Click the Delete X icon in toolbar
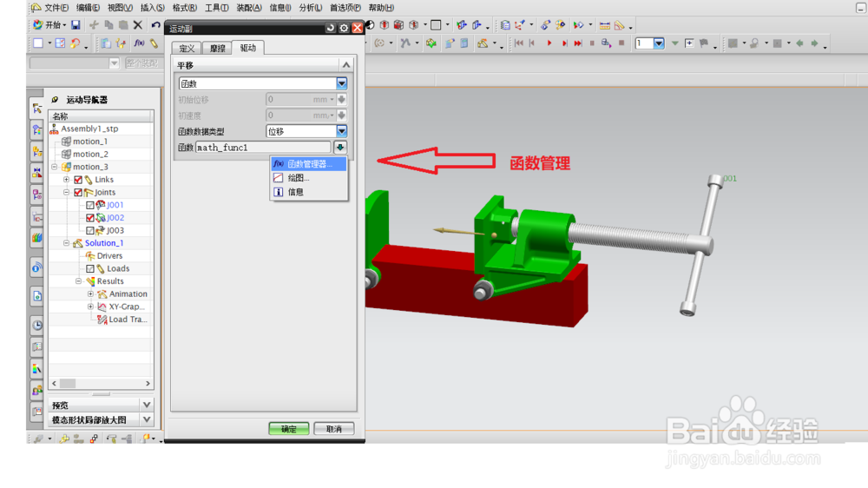 [138, 25]
